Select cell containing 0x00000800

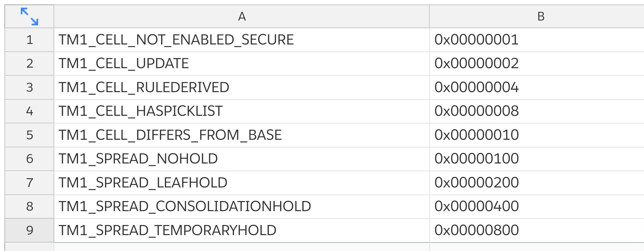tap(537, 230)
